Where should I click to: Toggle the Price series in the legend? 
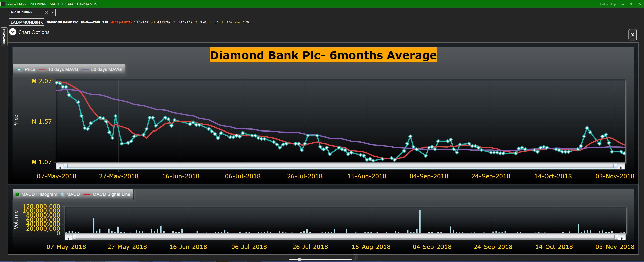click(x=26, y=70)
